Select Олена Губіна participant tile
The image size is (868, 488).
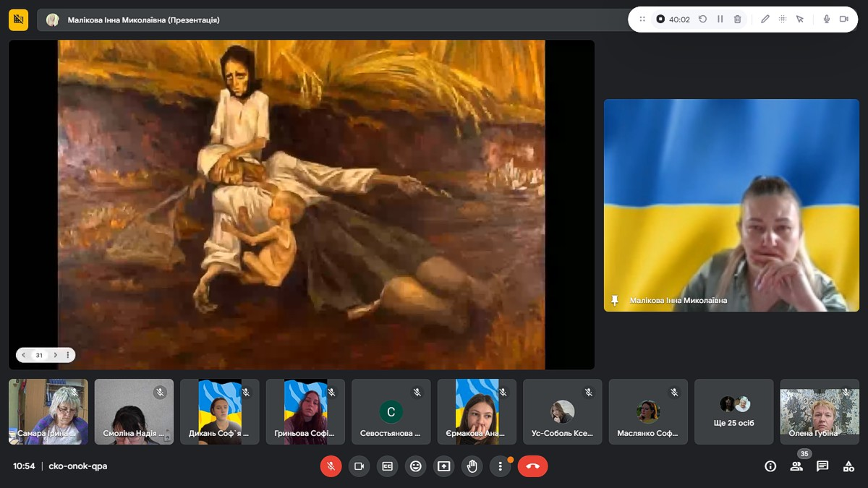[x=820, y=411]
